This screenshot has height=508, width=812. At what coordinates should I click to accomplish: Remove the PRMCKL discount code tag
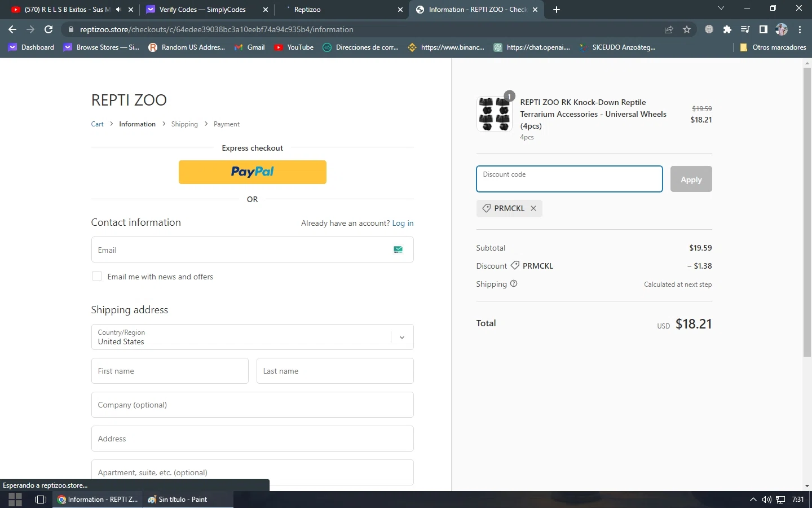tap(533, 208)
